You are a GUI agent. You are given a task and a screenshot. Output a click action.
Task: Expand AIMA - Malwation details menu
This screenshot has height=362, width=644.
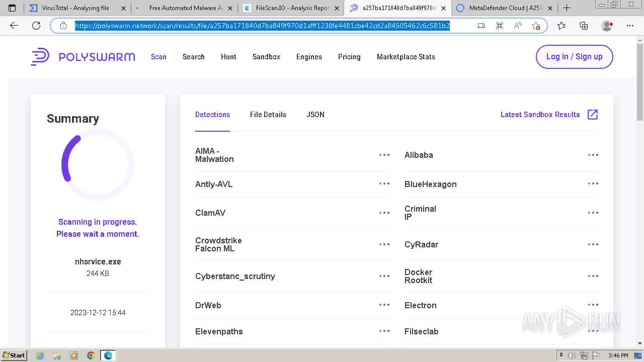[384, 155]
